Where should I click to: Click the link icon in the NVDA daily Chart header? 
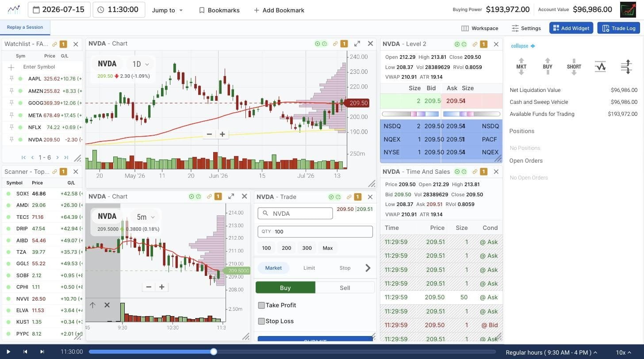[335, 44]
